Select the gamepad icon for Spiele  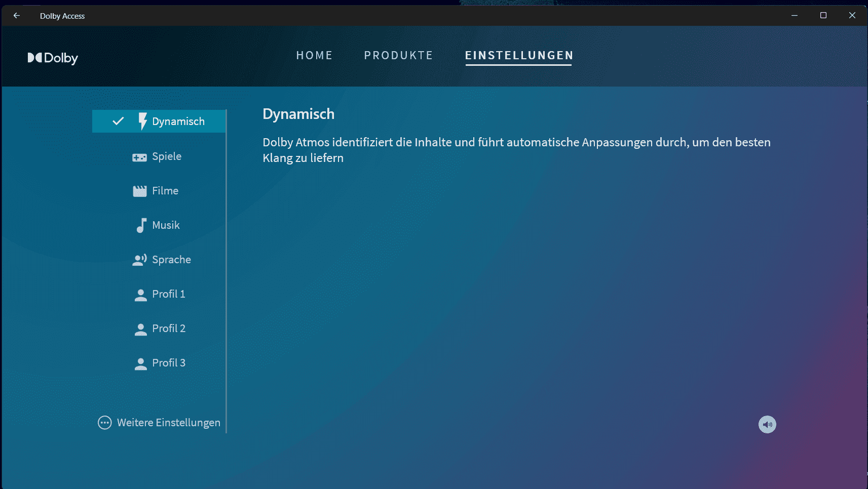pyautogui.click(x=139, y=157)
